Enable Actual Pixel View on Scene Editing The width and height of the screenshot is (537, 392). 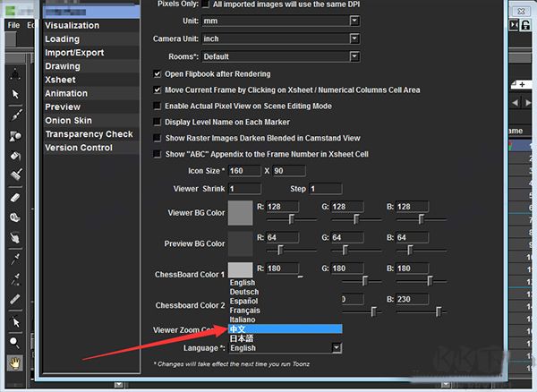[x=157, y=106]
